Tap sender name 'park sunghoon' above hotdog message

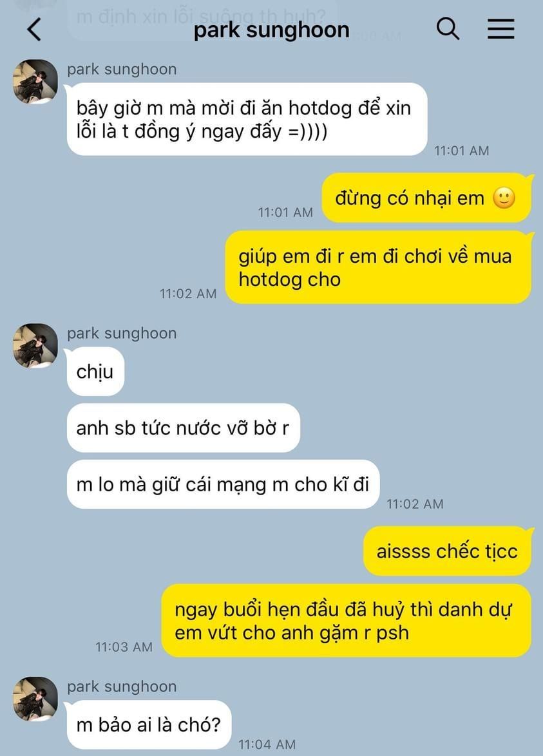(x=122, y=70)
